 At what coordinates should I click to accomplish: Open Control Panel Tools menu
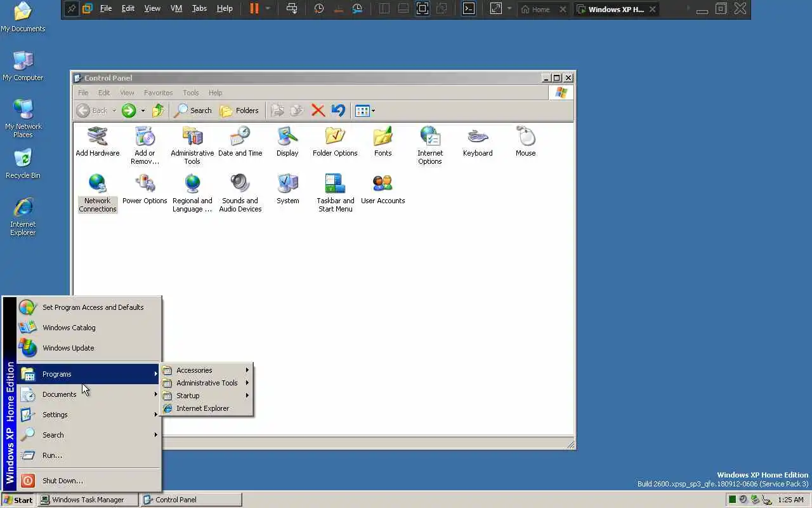[190, 93]
